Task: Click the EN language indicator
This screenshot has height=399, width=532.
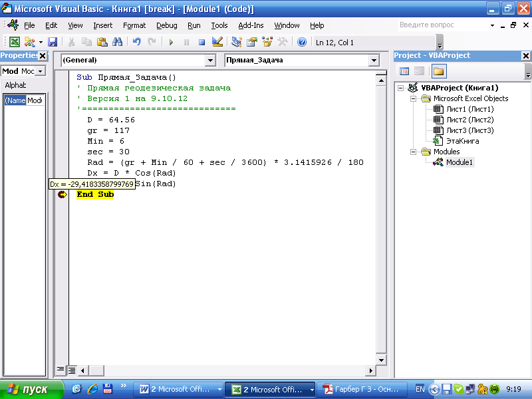Action: (420, 389)
